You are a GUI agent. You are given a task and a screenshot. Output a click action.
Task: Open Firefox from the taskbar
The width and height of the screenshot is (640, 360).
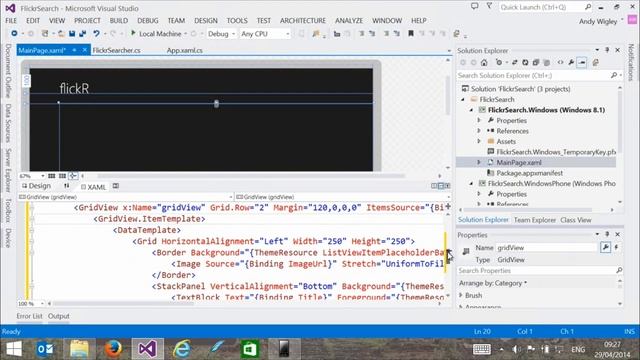(113, 349)
